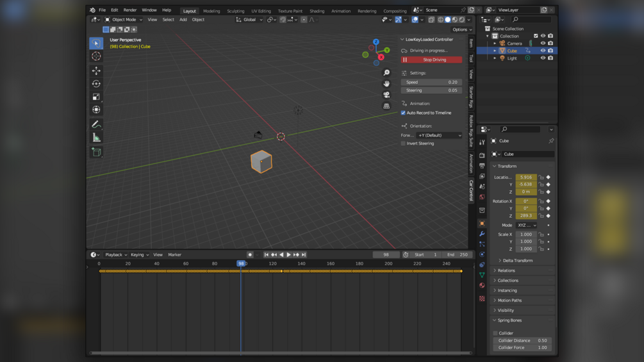The width and height of the screenshot is (644, 362).
Task: Click the End frame field
Action: 458,255
